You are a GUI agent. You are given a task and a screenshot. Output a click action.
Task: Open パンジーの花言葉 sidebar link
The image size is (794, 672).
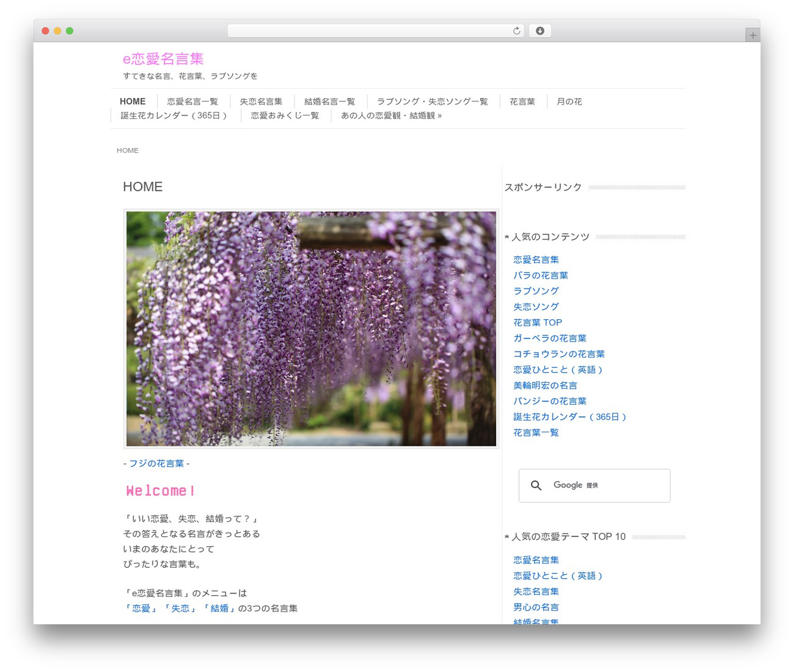550,401
